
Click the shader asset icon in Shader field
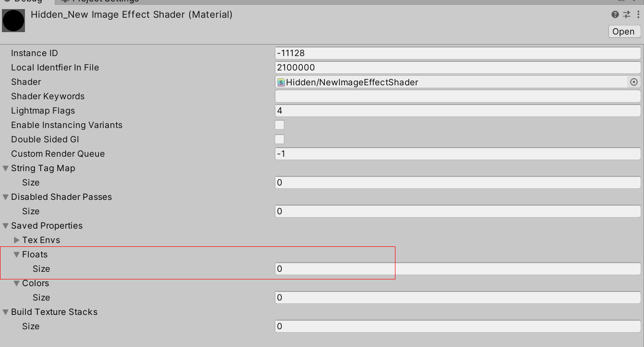(x=282, y=82)
